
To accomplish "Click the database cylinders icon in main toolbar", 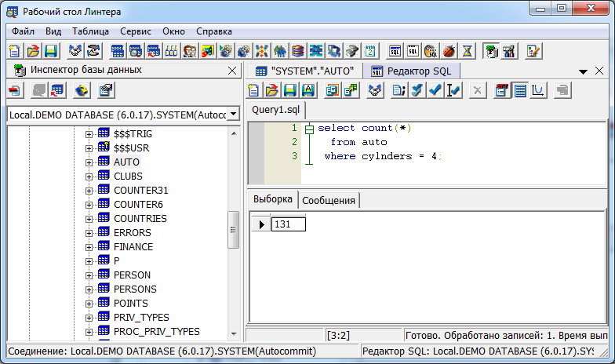I will coord(297,51).
